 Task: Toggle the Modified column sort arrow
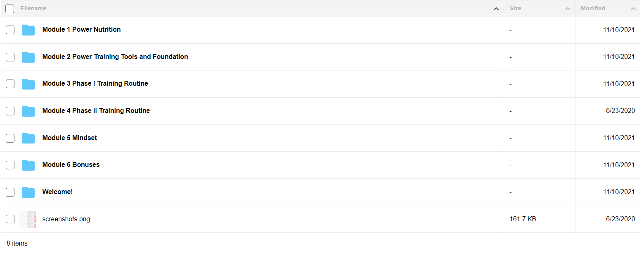pyautogui.click(x=633, y=9)
